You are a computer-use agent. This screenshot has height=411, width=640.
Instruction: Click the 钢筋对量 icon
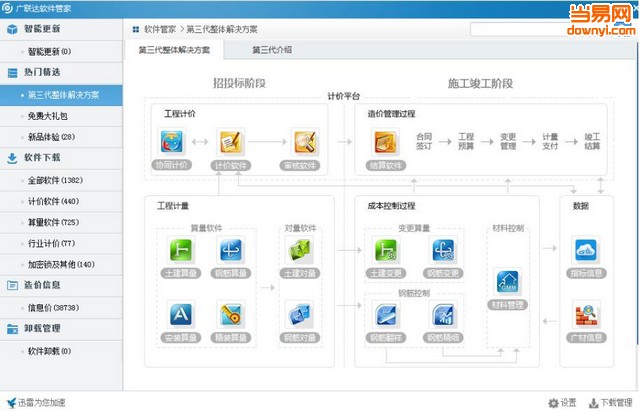[300, 314]
